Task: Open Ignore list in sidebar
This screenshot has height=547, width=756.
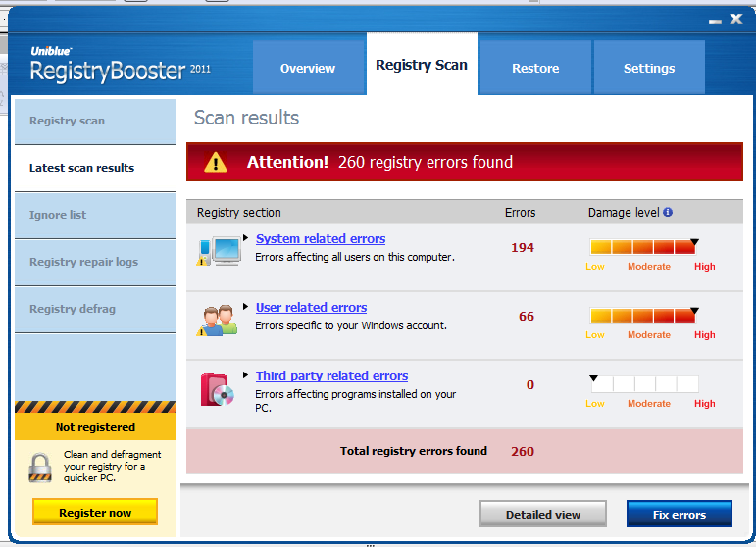Action: point(95,215)
